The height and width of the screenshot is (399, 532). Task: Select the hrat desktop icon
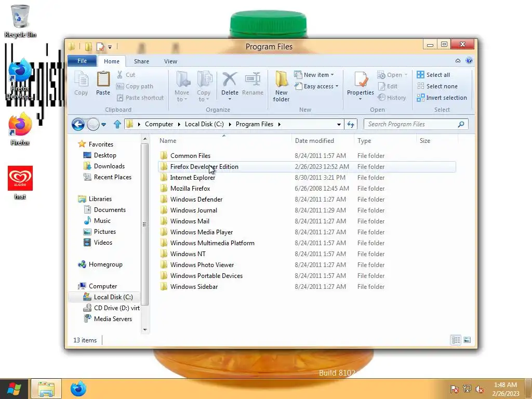point(20,182)
